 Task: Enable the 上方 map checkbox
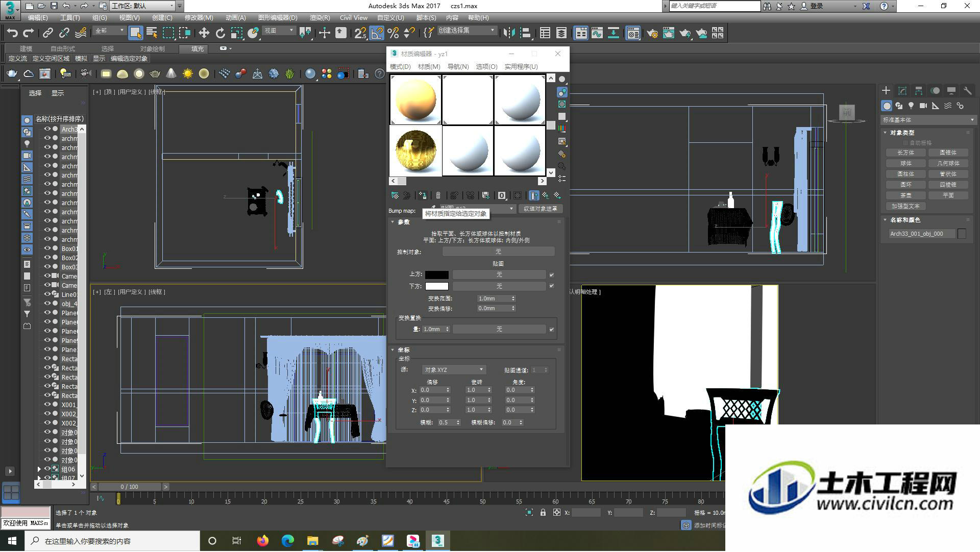pyautogui.click(x=551, y=275)
